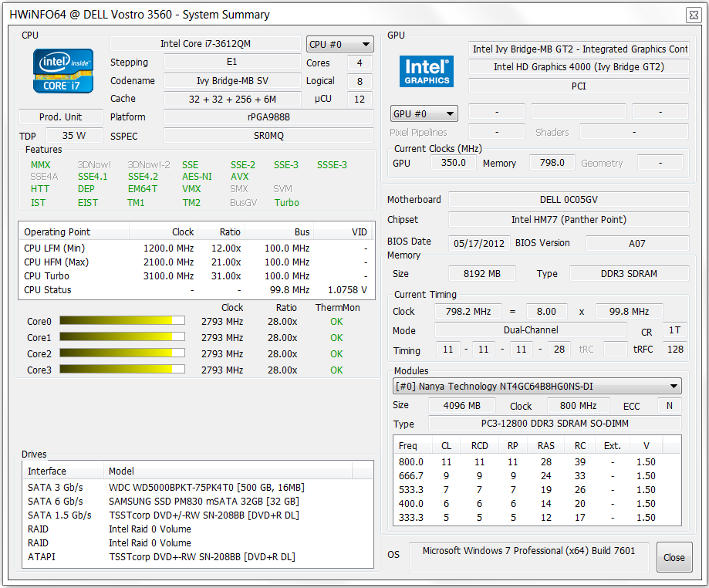Click the Operating Point column header

coord(74,232)
